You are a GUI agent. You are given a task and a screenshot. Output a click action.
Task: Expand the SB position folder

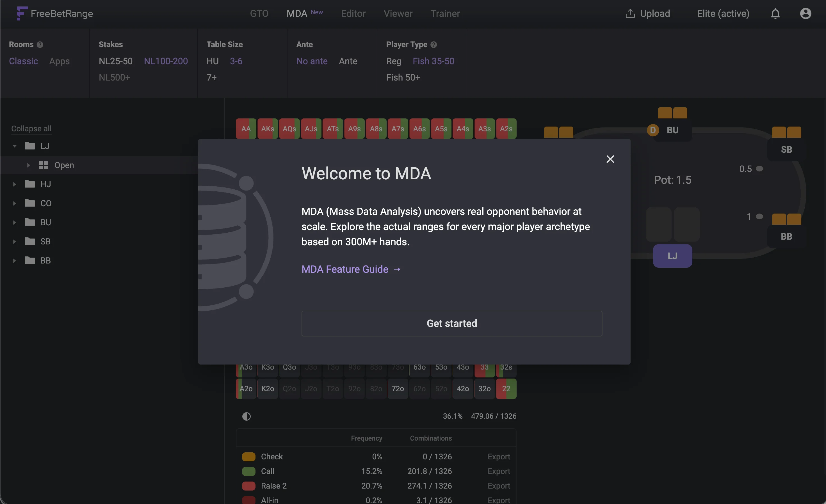(x=14, y=241)
